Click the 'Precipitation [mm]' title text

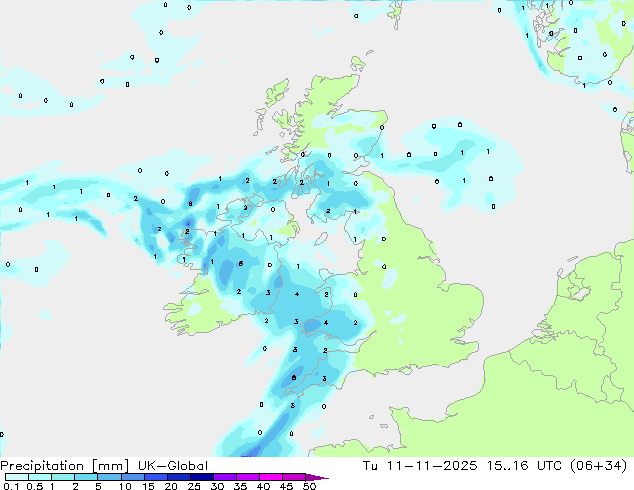click(65, 466)
